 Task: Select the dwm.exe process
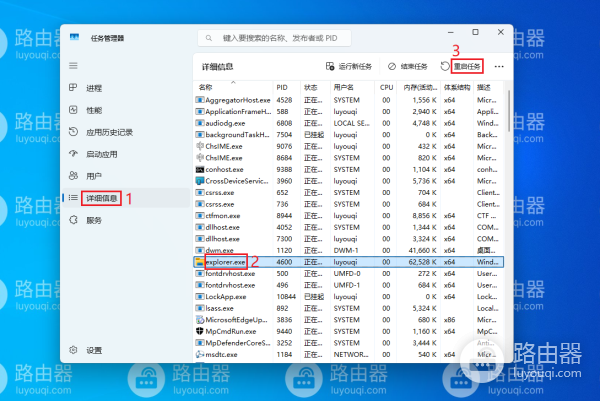[x=348, y=251]
